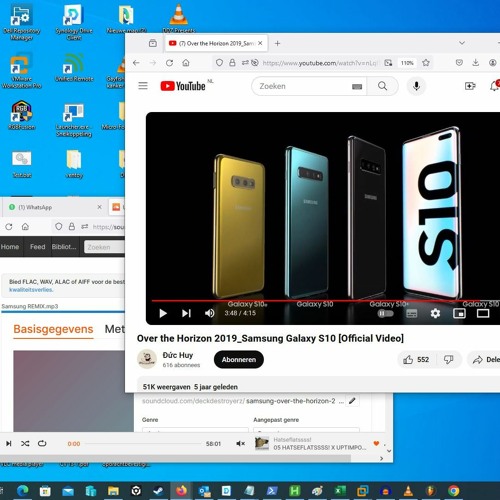The height and width of the screenshot is (500, 500).
Task: Open Firefox View button beside tabs
Action: click(x=153, y=43)
